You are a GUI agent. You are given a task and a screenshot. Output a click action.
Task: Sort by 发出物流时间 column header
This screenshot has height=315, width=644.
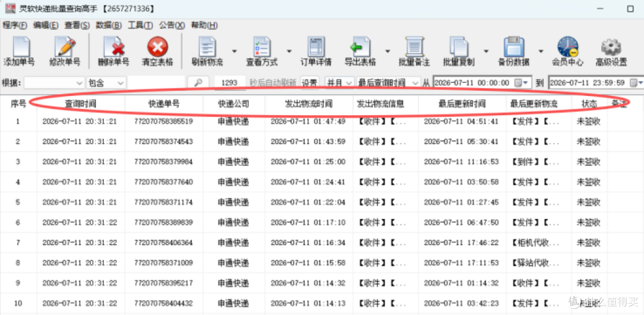click(309, 104)
